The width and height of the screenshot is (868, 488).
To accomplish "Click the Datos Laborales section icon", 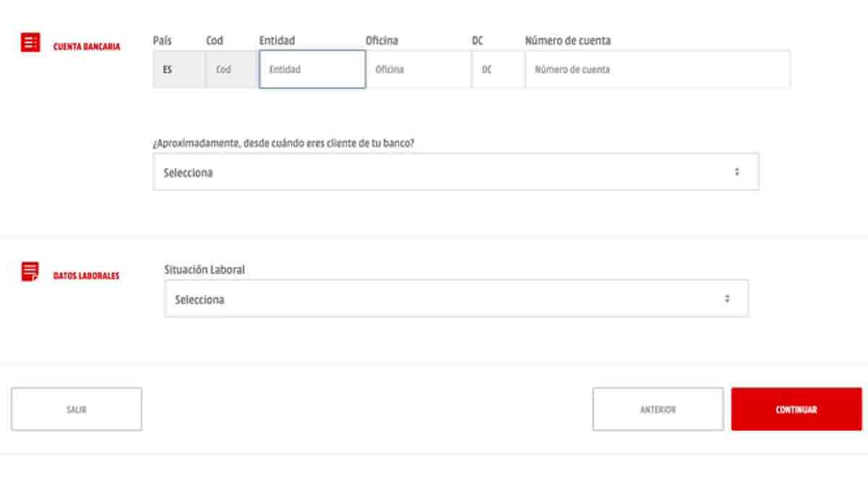I will coord(30,272).
